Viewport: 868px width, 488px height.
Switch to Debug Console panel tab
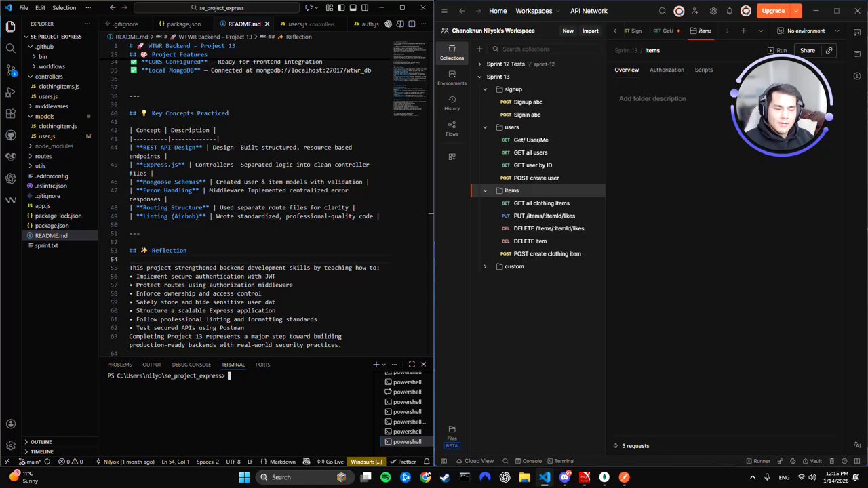(191, 365)
